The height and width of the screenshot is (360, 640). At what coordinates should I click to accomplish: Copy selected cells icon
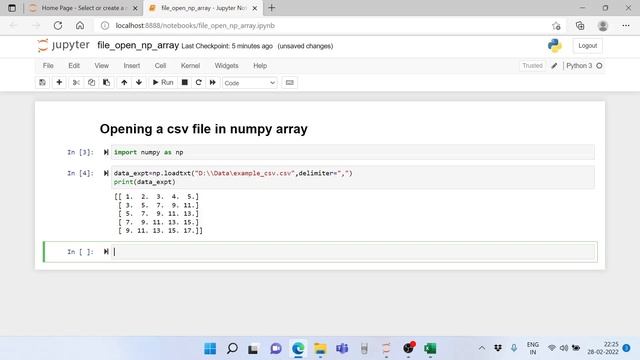(91, 82)
